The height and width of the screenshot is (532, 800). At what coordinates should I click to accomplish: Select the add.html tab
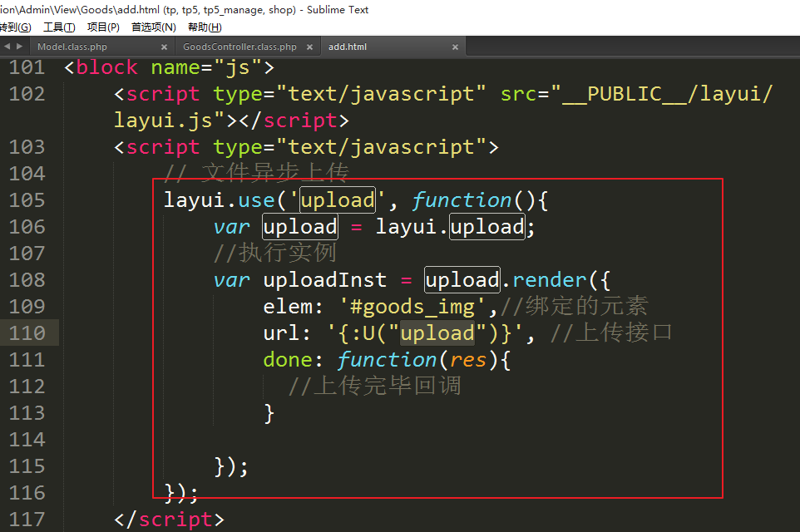pos(348,47)
